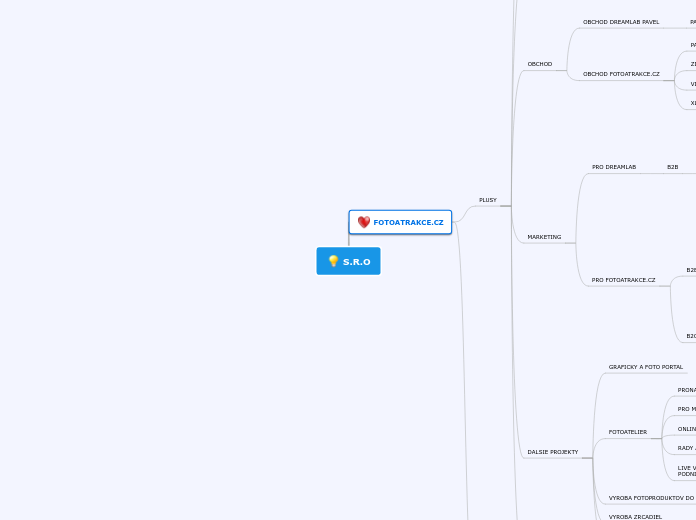Click the VYROBA ZRCADIEL node

coord(635,517)
